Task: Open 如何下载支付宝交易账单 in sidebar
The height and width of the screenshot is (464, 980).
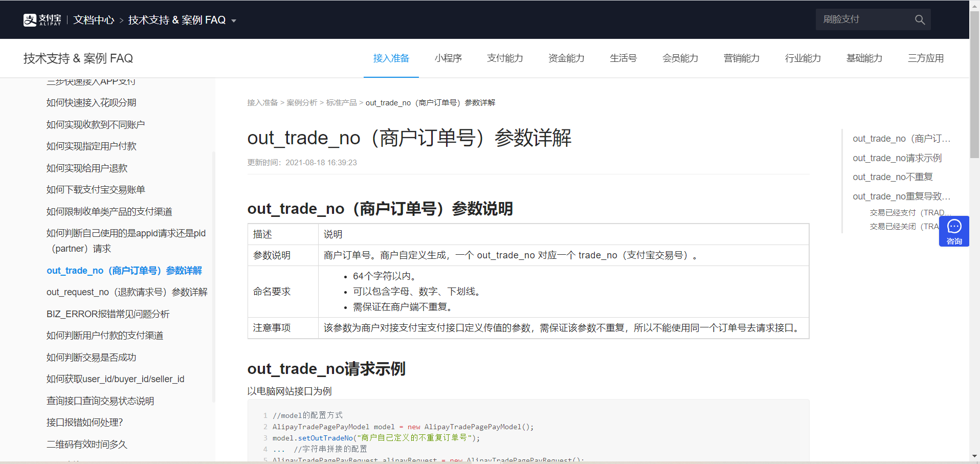Action: [x=96, y=190]
